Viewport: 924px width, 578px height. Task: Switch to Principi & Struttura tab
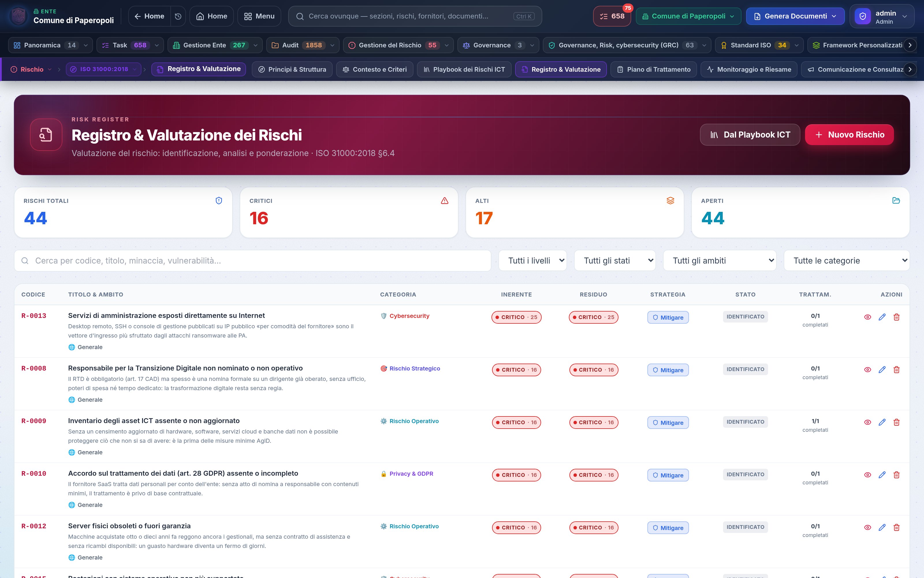(x=292, y=70)
